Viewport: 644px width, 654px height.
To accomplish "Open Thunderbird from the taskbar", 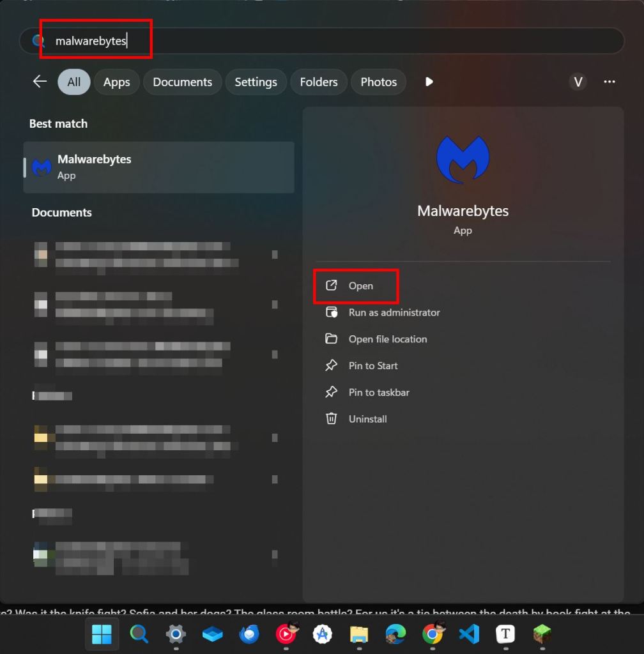I will tap(249, 634).
